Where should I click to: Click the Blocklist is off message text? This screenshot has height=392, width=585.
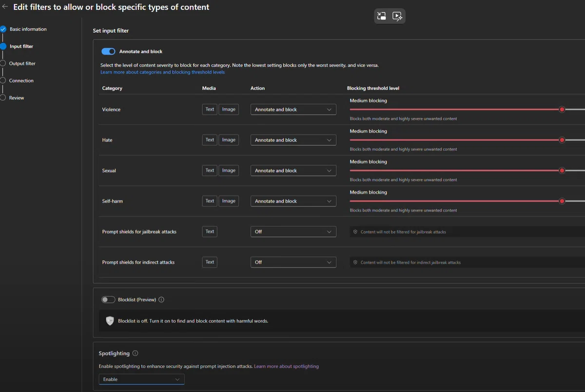(193, 321)
